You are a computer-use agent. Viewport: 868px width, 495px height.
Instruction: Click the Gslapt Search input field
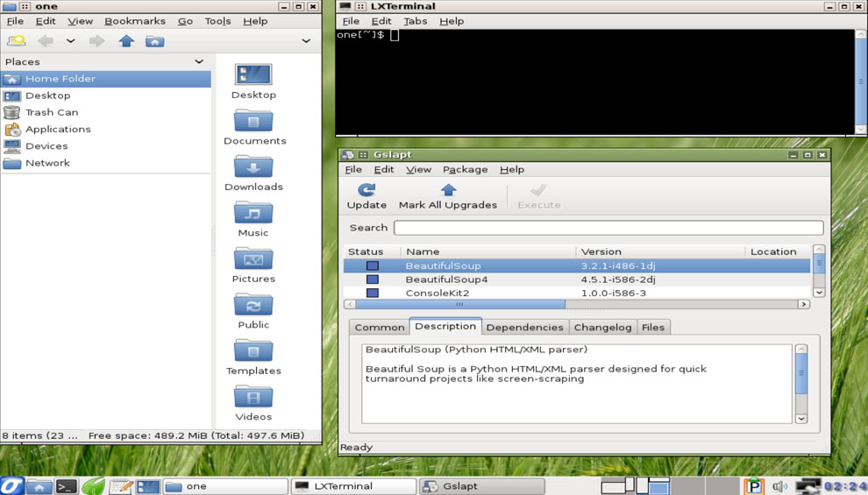coord(608,228)
